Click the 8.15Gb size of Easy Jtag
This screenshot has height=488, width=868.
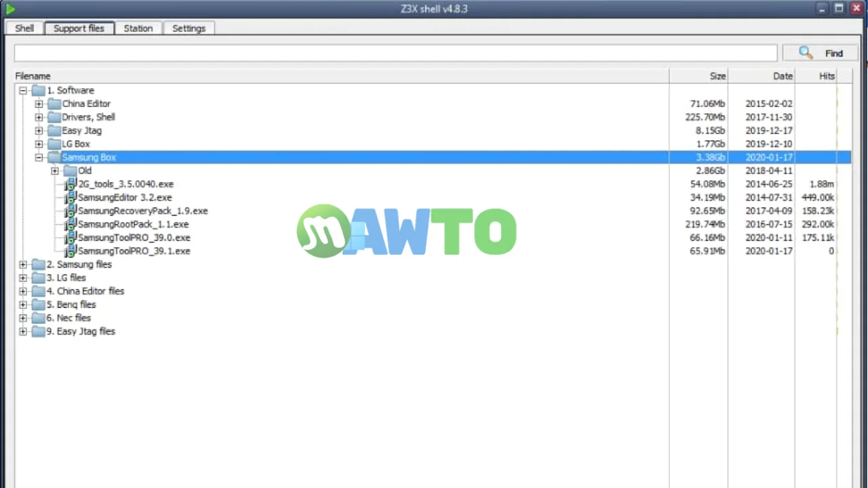pos(710,131)
